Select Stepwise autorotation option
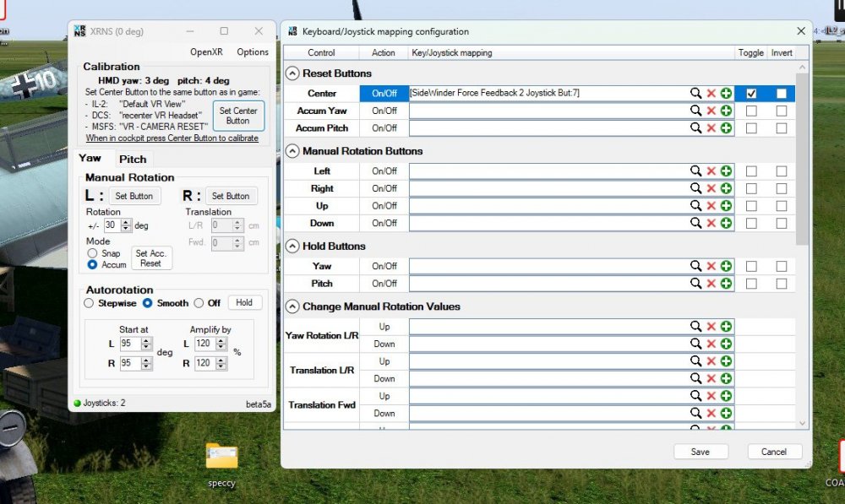 (x=89, y=303)
